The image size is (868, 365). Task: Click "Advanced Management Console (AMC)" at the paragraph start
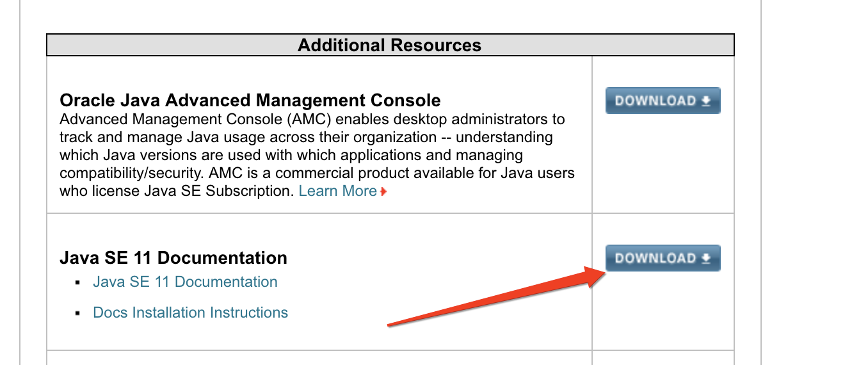[195, 119]
